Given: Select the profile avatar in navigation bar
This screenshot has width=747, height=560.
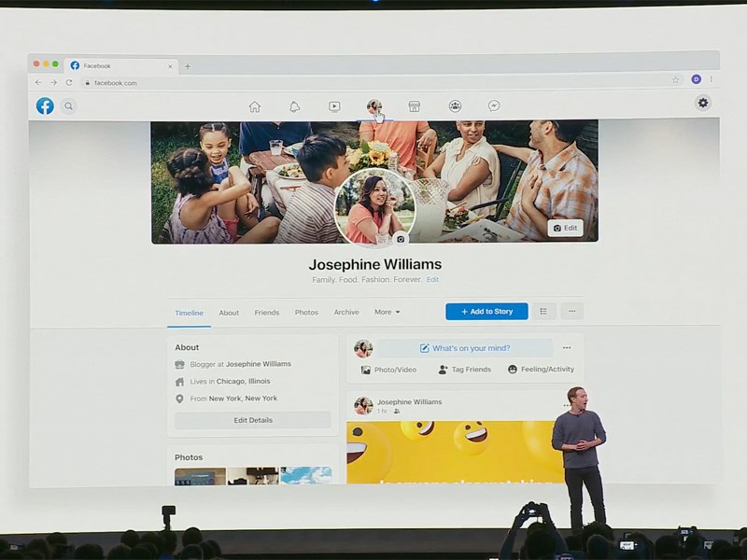Looking at the screenshot, I should click(x=374, y=105).
